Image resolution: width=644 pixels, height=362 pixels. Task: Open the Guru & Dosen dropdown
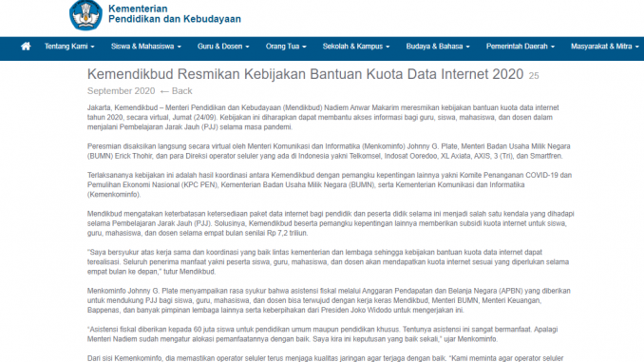223,47
